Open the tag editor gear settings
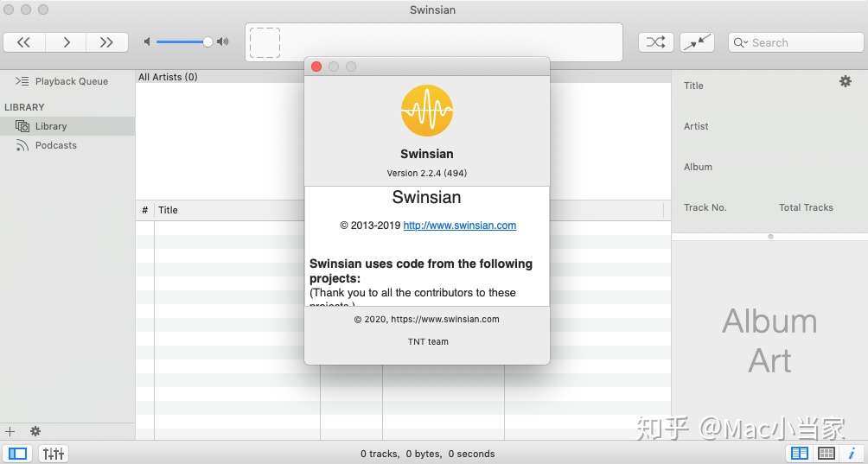This screenshot has height=464, width=868. [x=845, y=81]
